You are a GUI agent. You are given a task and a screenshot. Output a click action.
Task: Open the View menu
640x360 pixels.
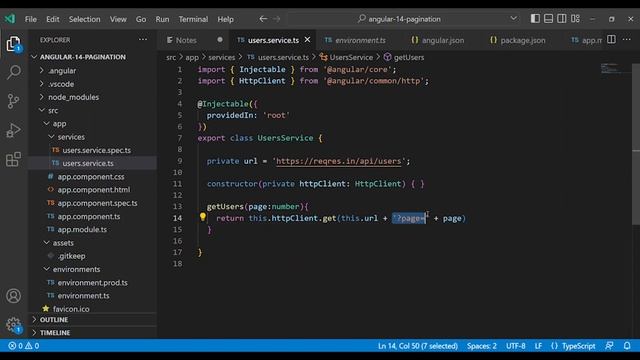click(118, 19)
